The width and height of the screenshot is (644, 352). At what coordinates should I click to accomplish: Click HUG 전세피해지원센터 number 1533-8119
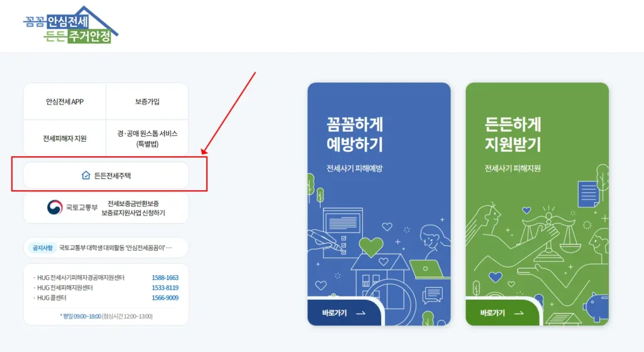pyautogui.click(x=165, y=287)
